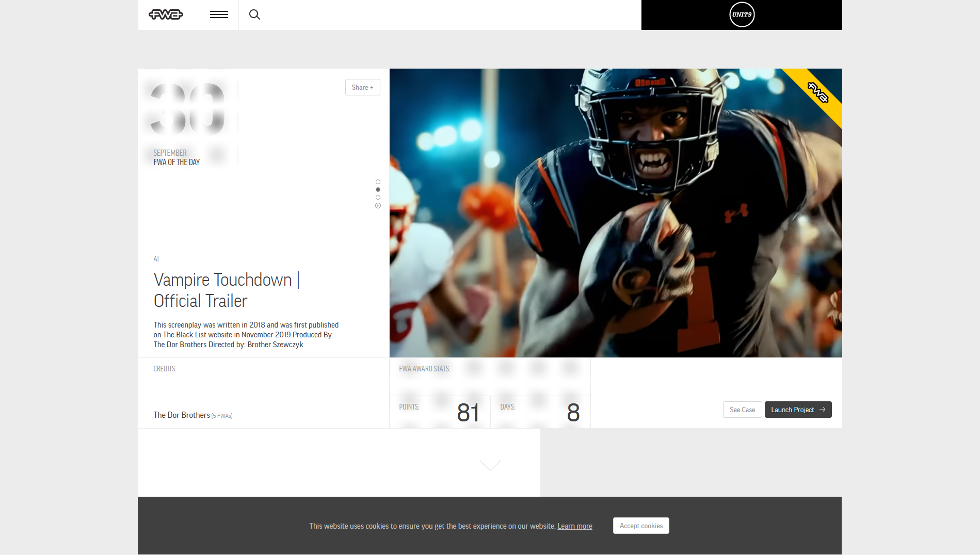The image size is (980, 555).
Task: Click Accept cookies button
Action: coord(641,526)
